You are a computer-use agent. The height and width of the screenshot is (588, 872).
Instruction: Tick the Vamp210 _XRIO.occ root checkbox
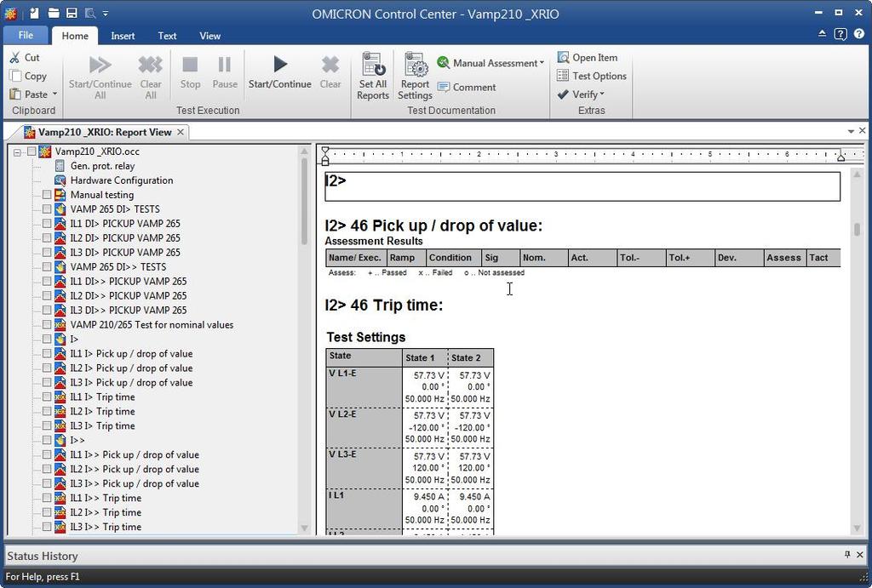coord(32,151)
